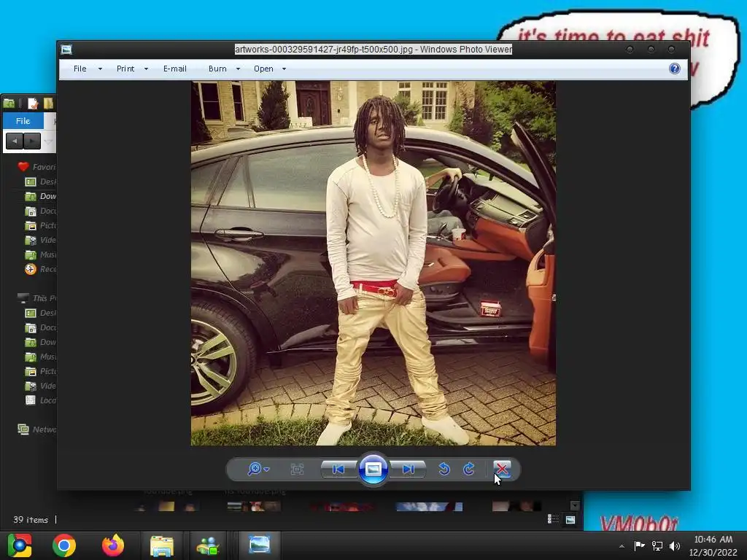Expand the Burn dropdown arrow
The height and width of the screenshot is (560, 747).
tap(238, 69)
